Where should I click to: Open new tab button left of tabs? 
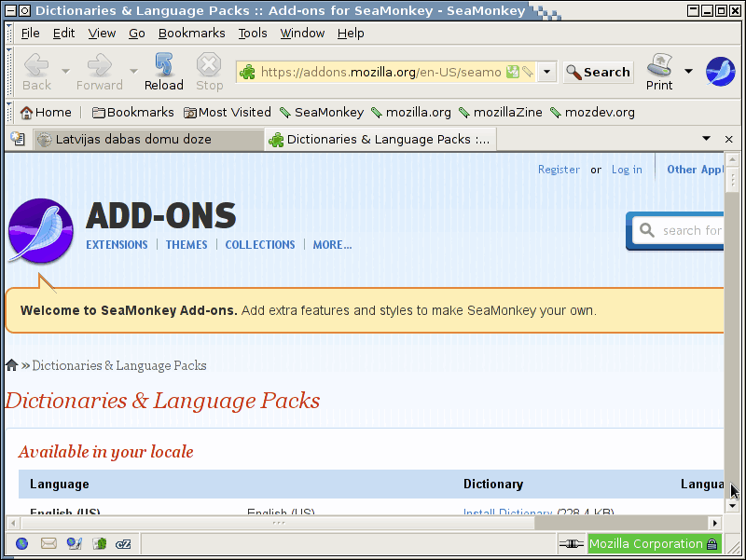(x=18, y=139)
